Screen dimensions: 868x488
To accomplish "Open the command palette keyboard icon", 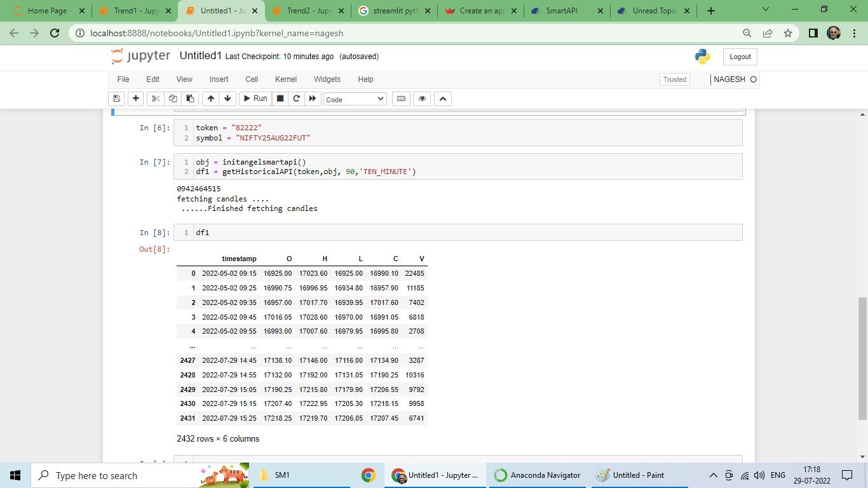I will coord(400,98).
